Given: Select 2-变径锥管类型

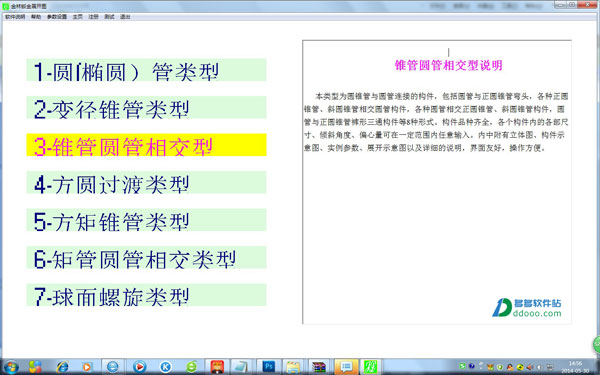Looking at the screenshot, I should [x=147, y=108].
